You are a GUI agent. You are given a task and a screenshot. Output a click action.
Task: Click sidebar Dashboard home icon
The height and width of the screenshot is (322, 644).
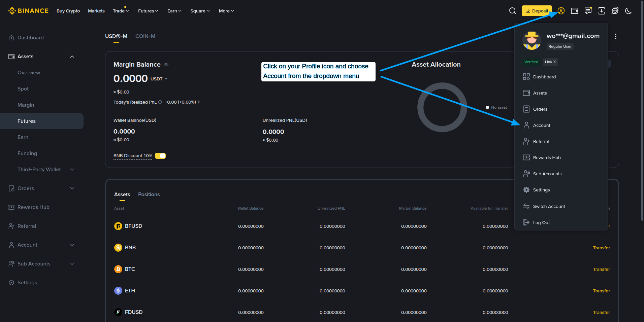point(11,38)
